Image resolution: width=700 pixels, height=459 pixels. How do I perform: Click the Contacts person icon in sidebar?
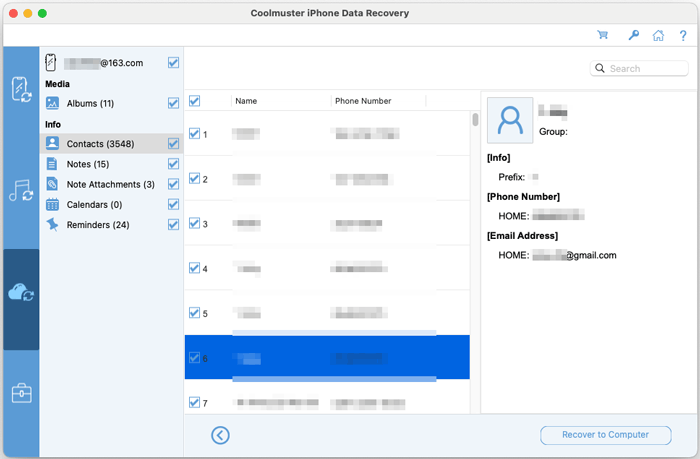[x=52, y=143]
